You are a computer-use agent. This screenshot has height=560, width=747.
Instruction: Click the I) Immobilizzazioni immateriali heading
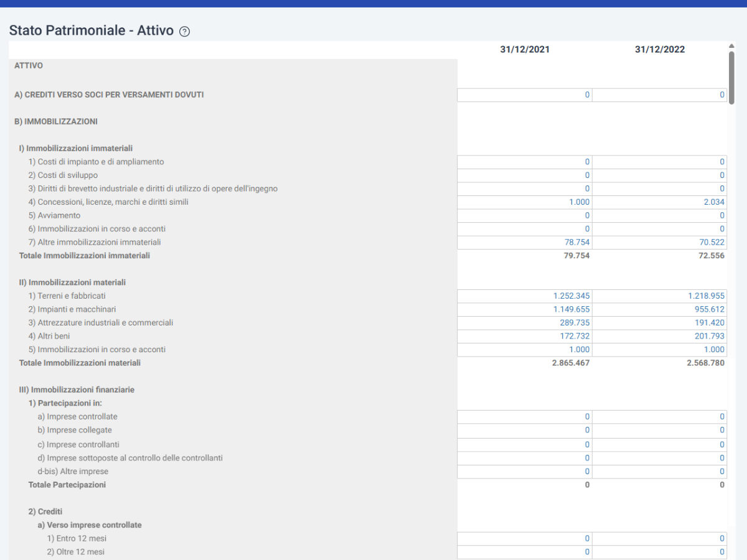click(75, 149)
